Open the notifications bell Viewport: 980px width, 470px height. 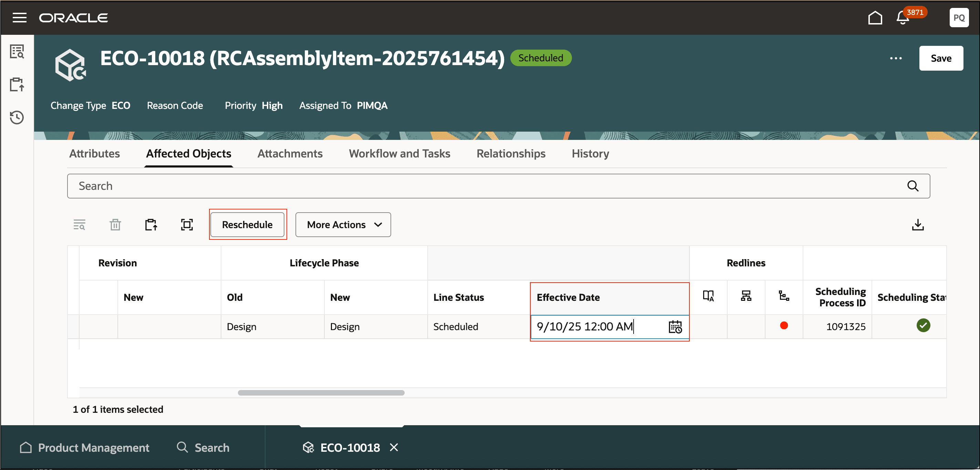(x=903, y=18)
